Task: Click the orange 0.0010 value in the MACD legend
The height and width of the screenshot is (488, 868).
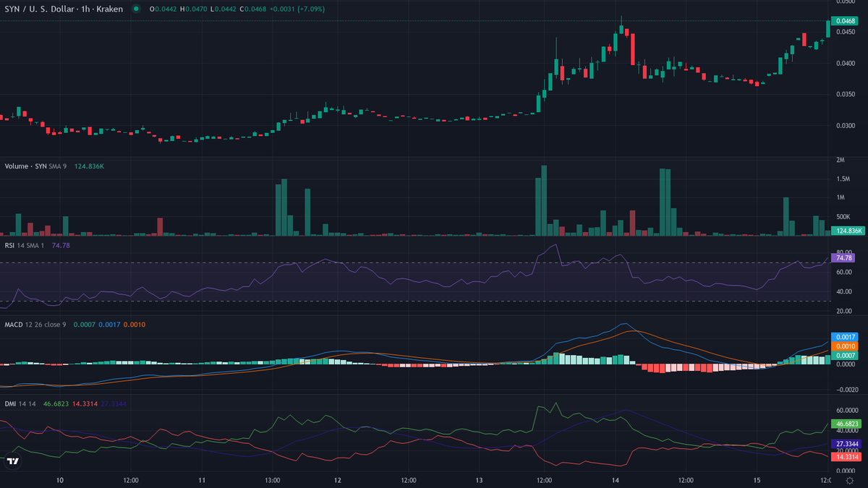Action: (x=135, y=325)
